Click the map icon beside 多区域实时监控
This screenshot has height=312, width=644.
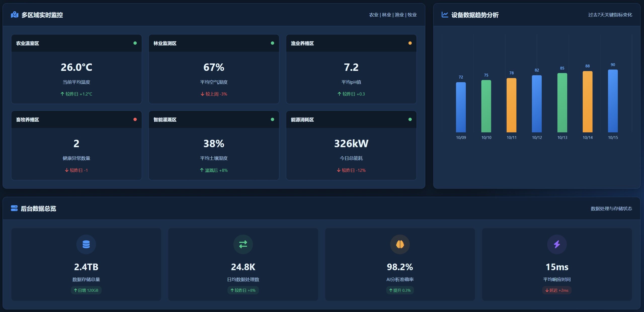coord(15,15)
